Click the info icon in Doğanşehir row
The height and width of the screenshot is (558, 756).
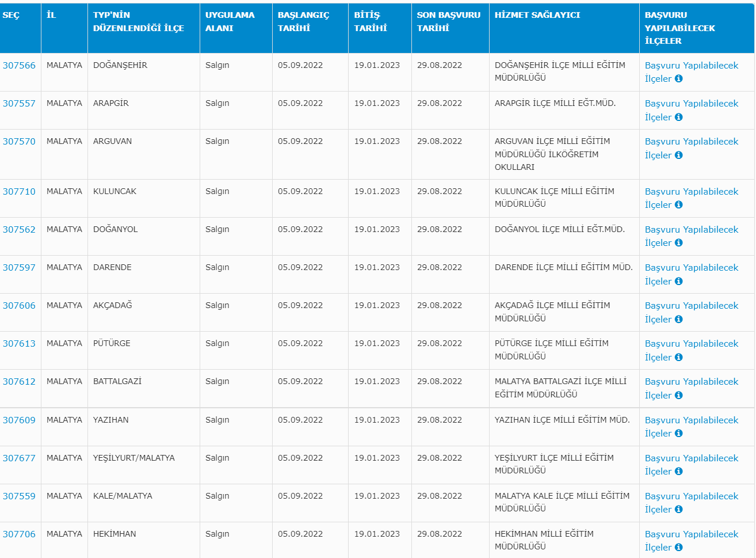(678, 79)
